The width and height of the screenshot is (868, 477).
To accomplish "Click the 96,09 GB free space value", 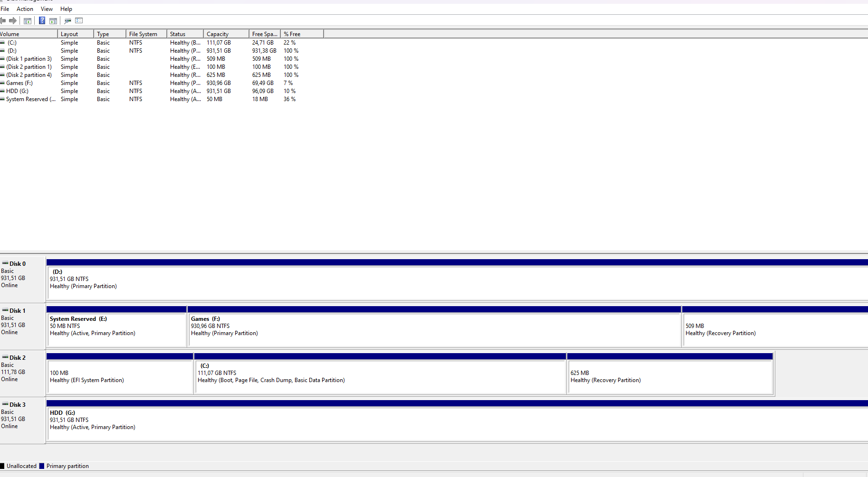I will click(263, 91).
